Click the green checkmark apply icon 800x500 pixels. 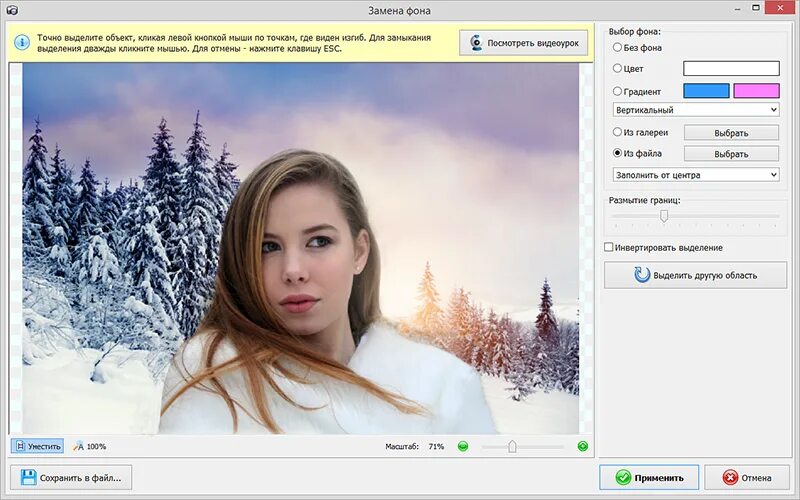pyautogui.click(x=623, y=478)
